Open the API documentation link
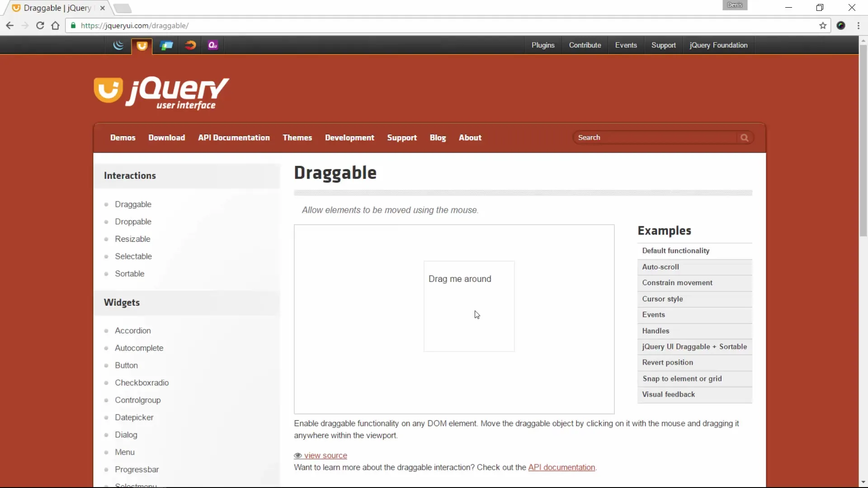 (x=561, y=468)
